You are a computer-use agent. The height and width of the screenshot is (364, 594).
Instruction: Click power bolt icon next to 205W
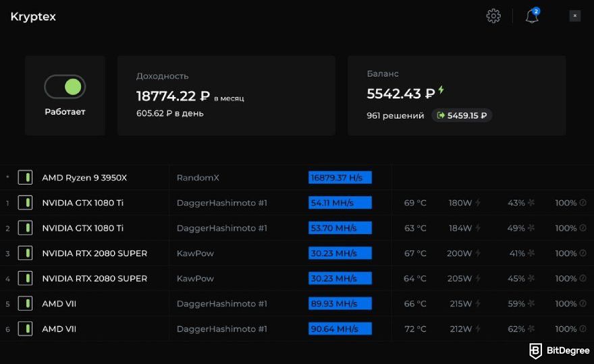coord(478,278)
